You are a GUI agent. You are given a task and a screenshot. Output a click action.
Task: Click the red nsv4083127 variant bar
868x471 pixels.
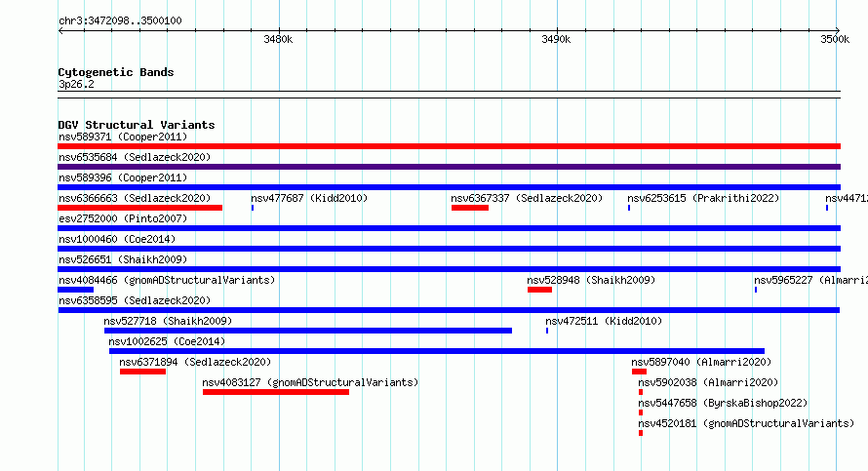pyautogui.click(x=276, y=392)
